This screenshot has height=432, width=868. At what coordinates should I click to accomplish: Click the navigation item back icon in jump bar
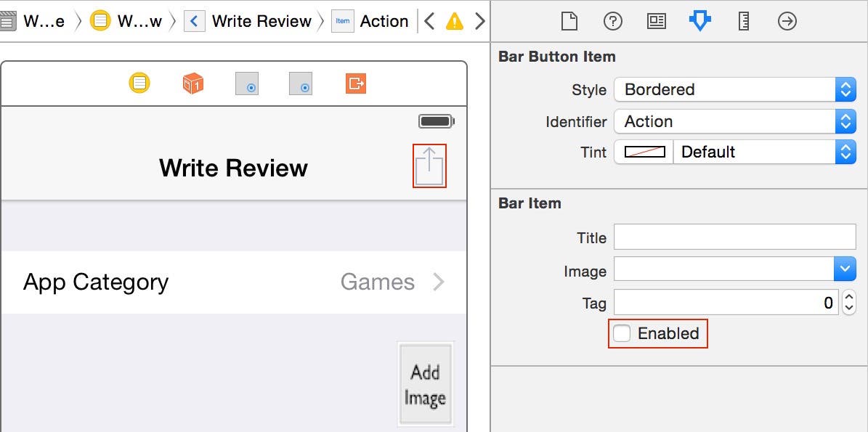coord(195,22)
